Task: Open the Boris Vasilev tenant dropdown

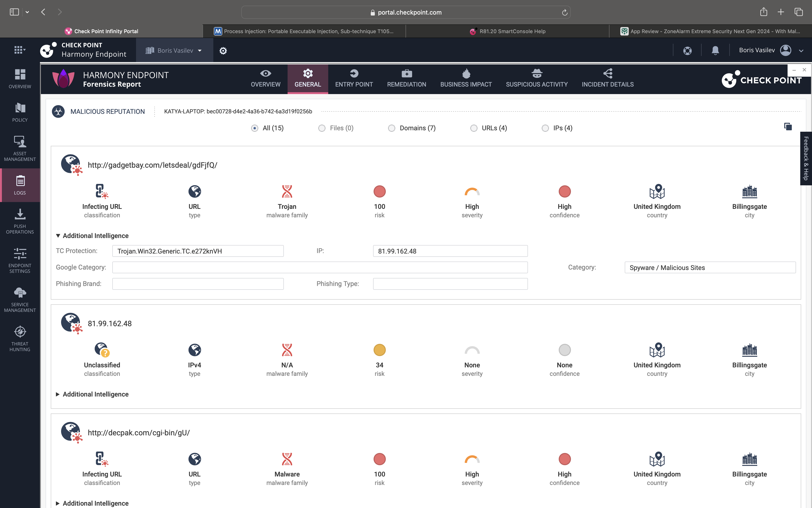Action: click(174, 50)
